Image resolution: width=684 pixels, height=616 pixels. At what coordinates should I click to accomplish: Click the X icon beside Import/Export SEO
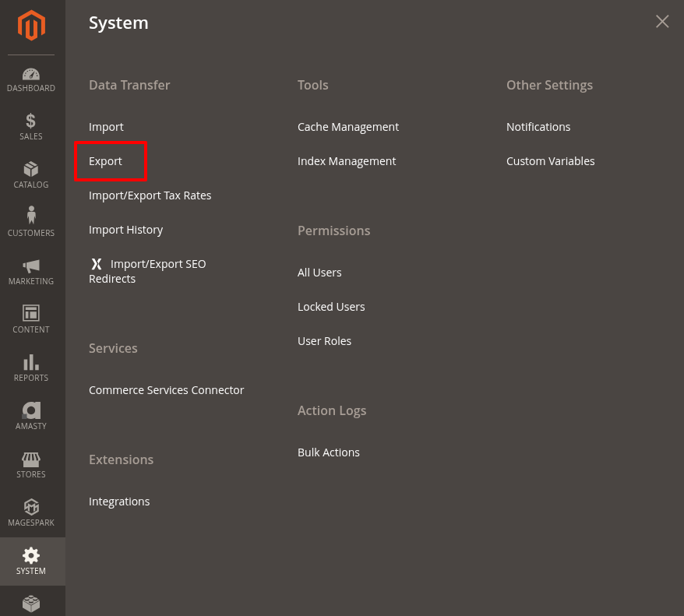[97, 264]
